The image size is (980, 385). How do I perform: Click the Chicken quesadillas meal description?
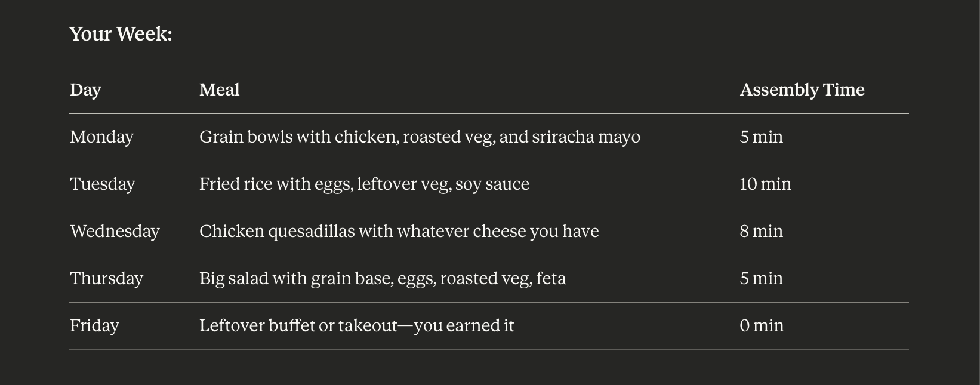[399, 231]
